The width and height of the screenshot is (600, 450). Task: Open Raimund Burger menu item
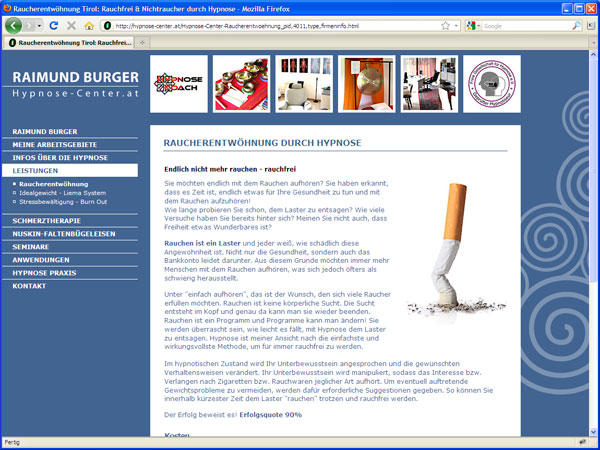(45, 132)
